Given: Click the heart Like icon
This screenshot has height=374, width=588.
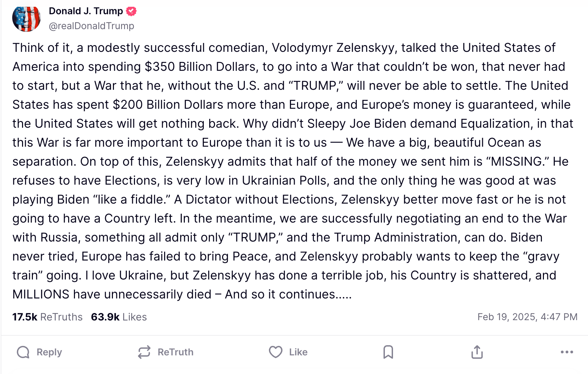Looking at the screenshot, I should coord(276,352).
